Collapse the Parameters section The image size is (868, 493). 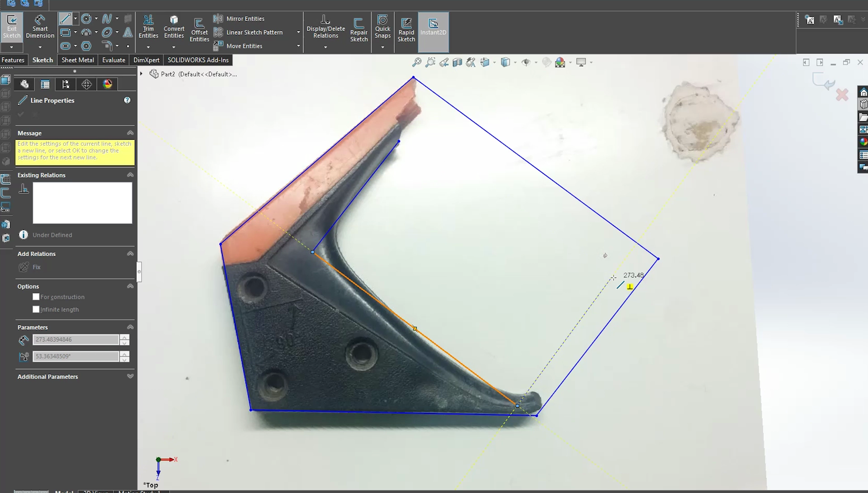130,327
